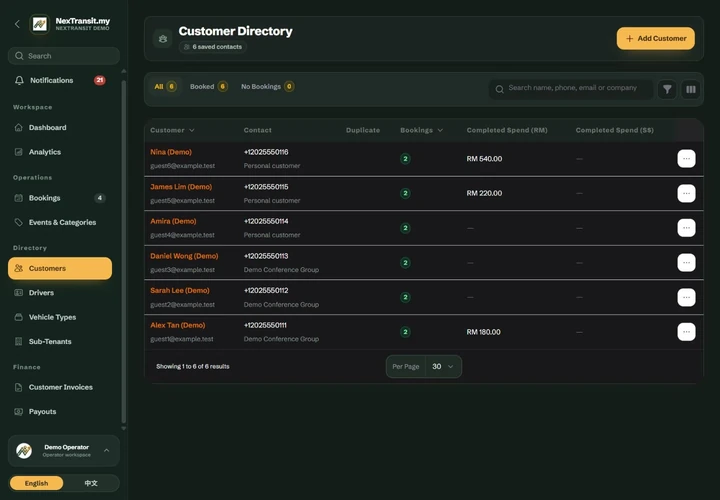Open Events & Categories

60,222
